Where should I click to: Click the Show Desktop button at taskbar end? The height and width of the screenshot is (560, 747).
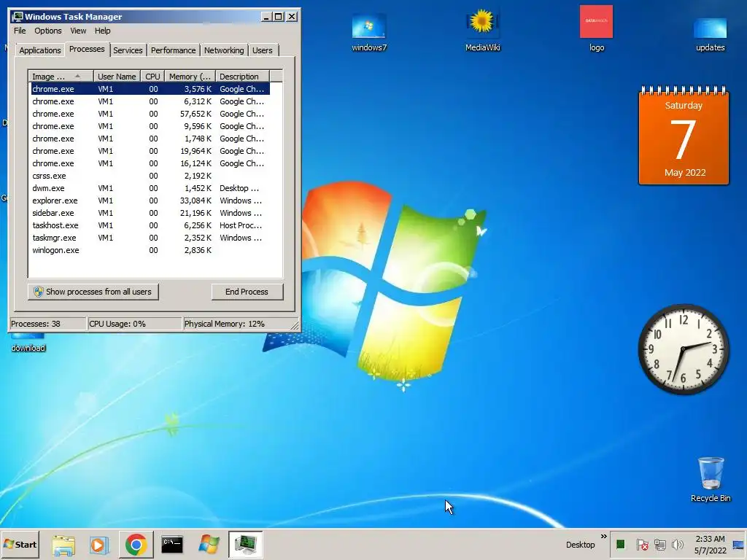pos(739,544)
